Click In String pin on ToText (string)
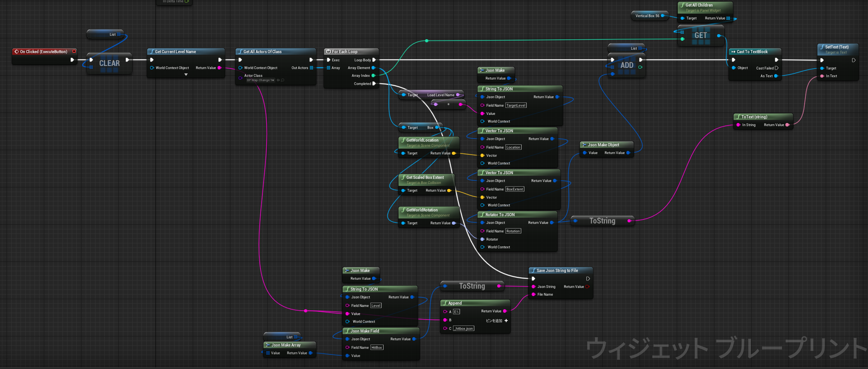Screen dimensions: 868x369 point(738,125)
